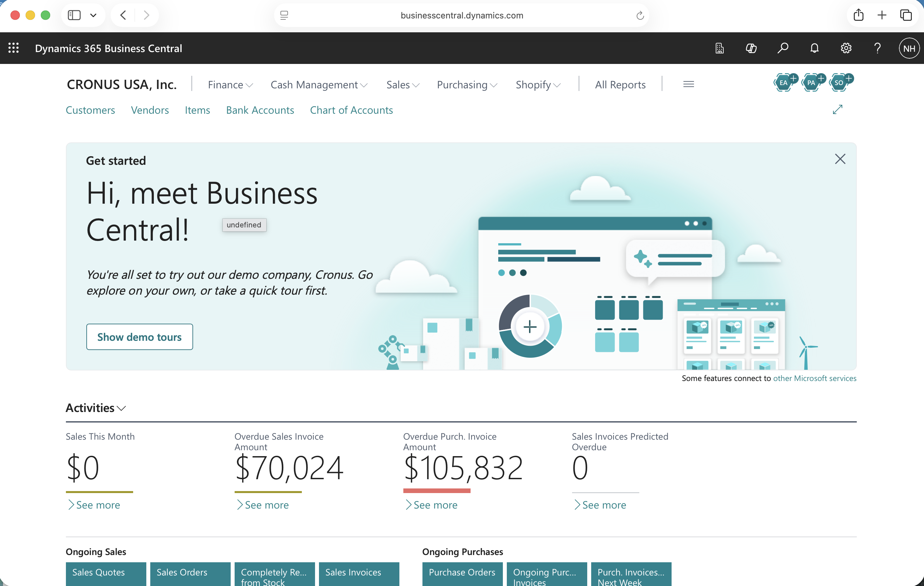Screen dimensions: 924x586
Task: Click the search magnifier icon
Action: point(783,48)
